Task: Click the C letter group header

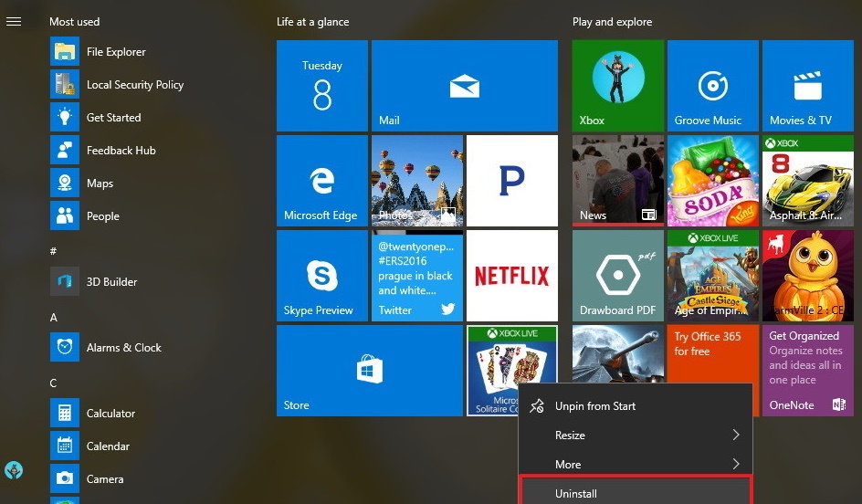Action: 53,383
